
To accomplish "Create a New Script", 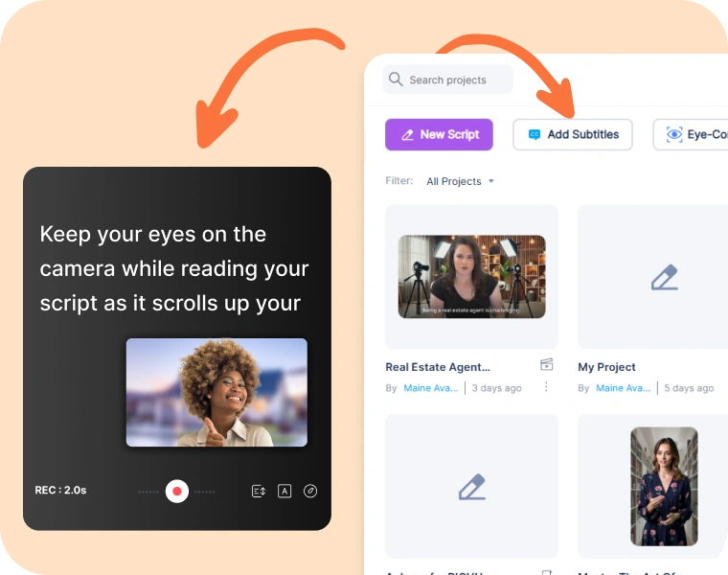I will click(x=439, y=134).
